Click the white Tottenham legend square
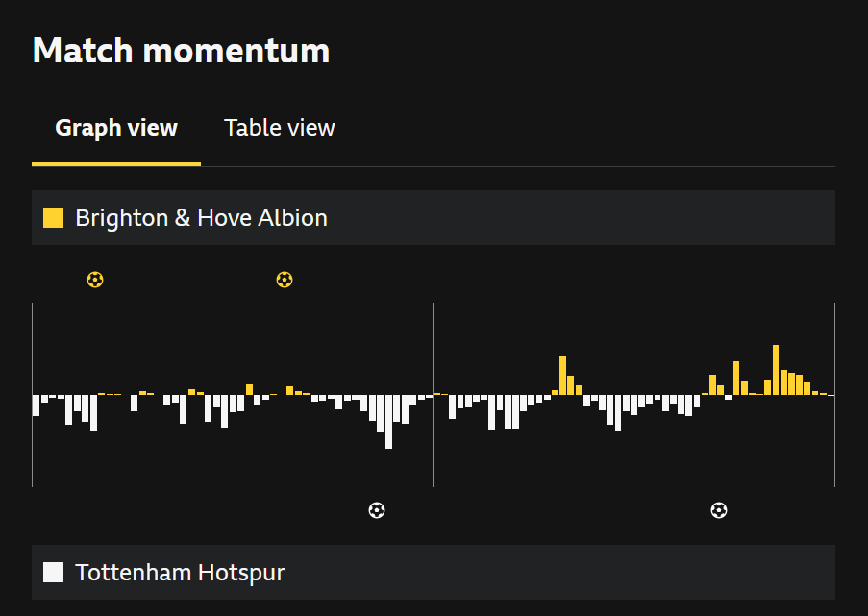Viewport: 868px width, 616px height. pyautogui.click(x=54, y=573)
